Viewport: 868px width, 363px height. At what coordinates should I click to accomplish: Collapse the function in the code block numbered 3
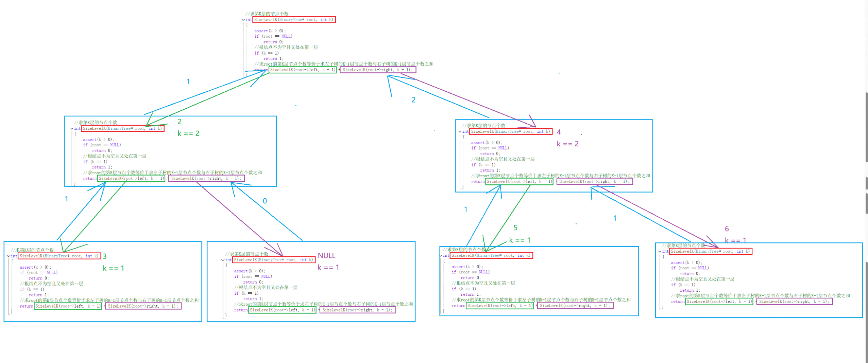point(8,256)
